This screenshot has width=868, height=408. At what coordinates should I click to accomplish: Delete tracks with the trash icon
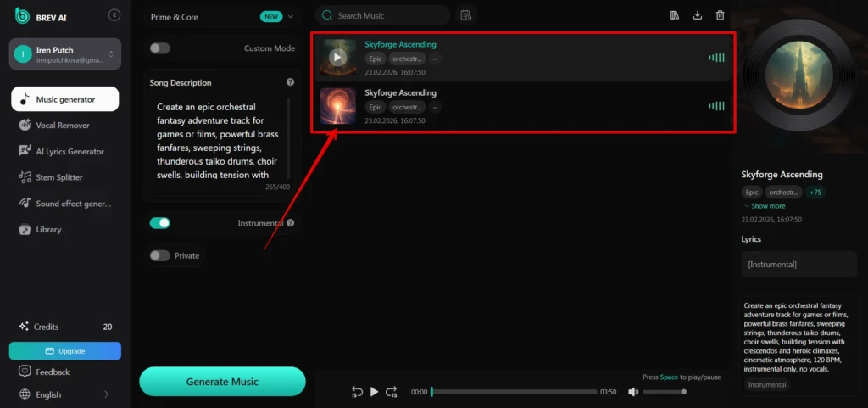click(720, 15)
